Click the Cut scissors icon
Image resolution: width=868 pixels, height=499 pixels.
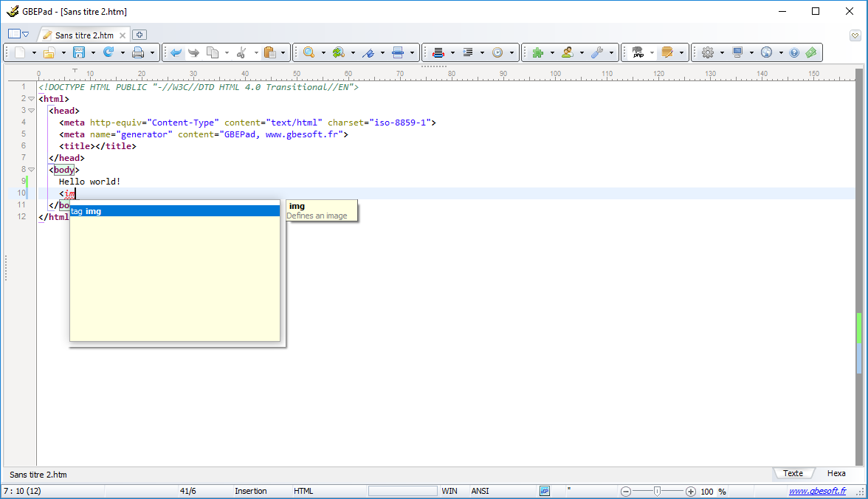(241, 52)
